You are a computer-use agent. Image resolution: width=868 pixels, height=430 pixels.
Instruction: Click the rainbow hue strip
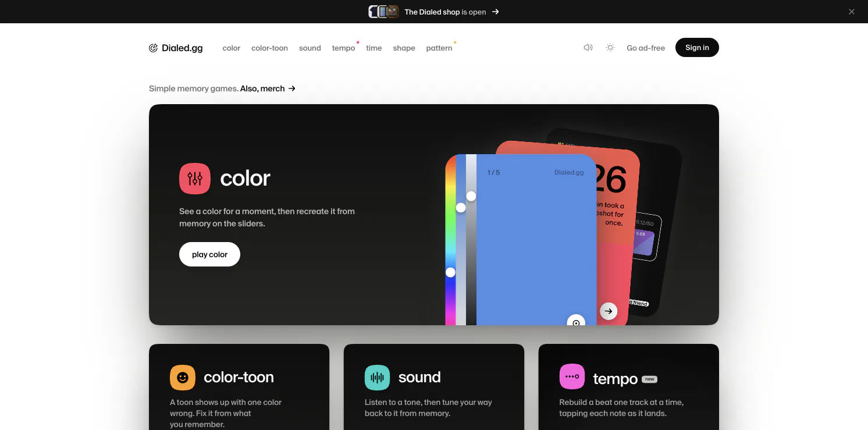(x=450, y=241)
